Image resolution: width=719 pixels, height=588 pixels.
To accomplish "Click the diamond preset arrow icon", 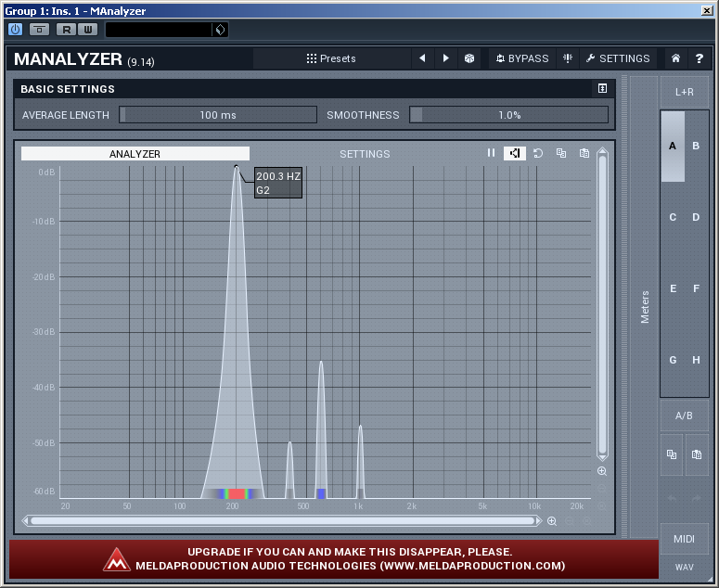I will click(220, 30).
